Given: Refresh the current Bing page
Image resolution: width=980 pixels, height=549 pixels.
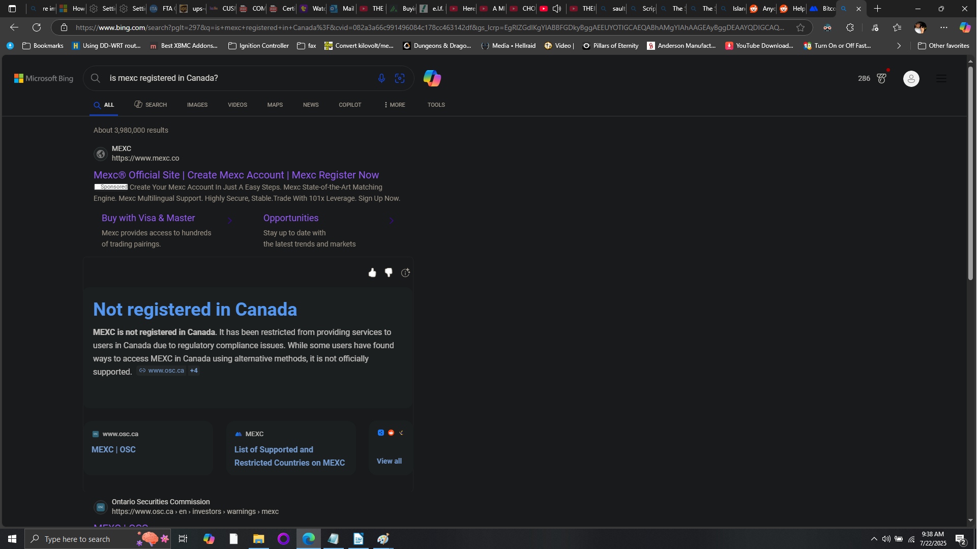Looking at the screenshot, I should click(37, 27).
